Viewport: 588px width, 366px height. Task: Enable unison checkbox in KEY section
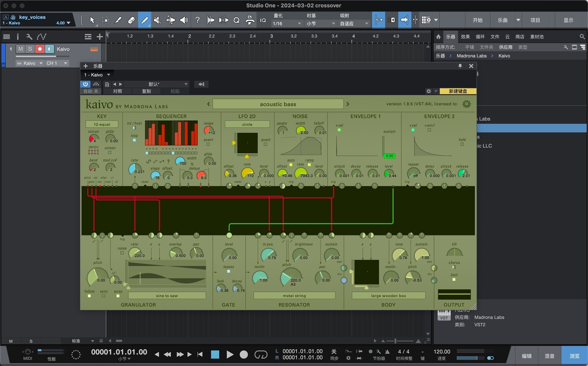coord(110,153)
